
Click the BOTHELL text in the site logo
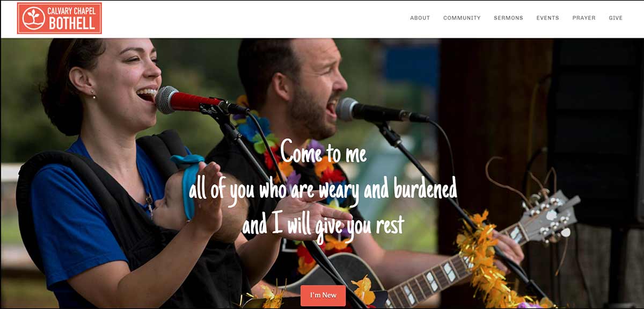click(x=72, y=23)
